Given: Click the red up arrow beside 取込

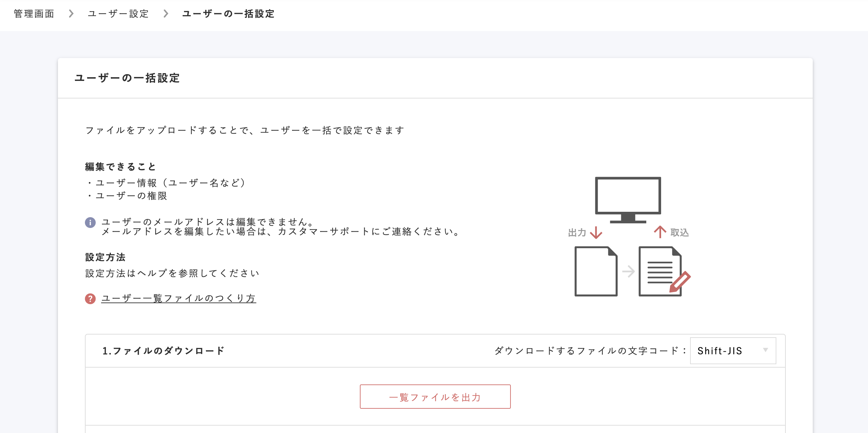Looking at the screenshot, I should [660, 232].
